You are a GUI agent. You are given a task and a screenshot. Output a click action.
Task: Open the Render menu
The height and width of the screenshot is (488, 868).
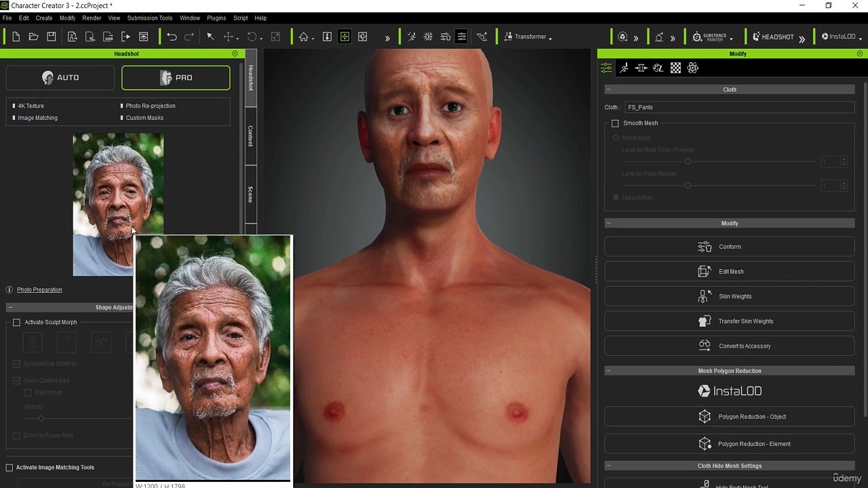[x=92, y=18]
